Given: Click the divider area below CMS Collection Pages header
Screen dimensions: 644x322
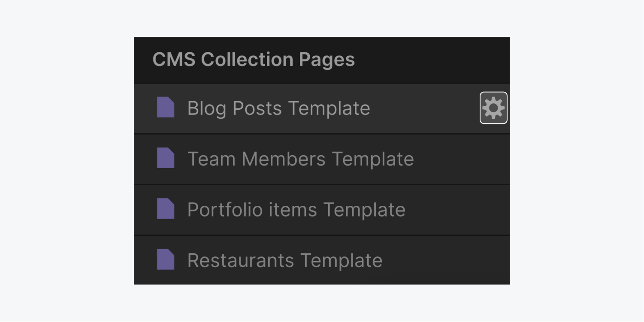Looking at the screenshot, I should coord(322,83).
